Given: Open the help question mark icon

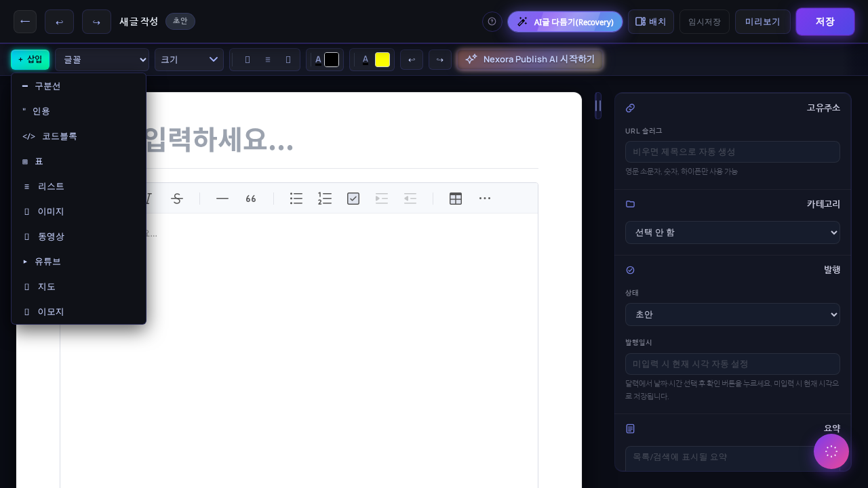Looking at the screenshot, I should (x=492, y=22).
